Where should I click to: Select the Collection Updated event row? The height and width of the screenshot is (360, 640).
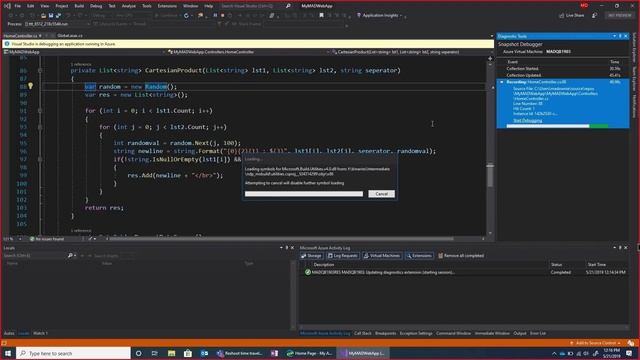point(562,75)
